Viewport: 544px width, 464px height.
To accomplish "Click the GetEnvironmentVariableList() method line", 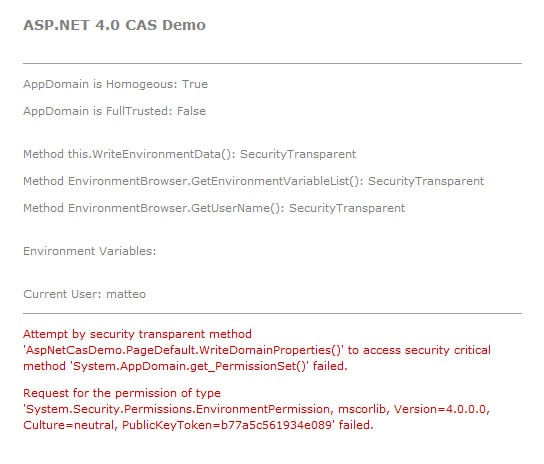I will [x=254, y=181].
